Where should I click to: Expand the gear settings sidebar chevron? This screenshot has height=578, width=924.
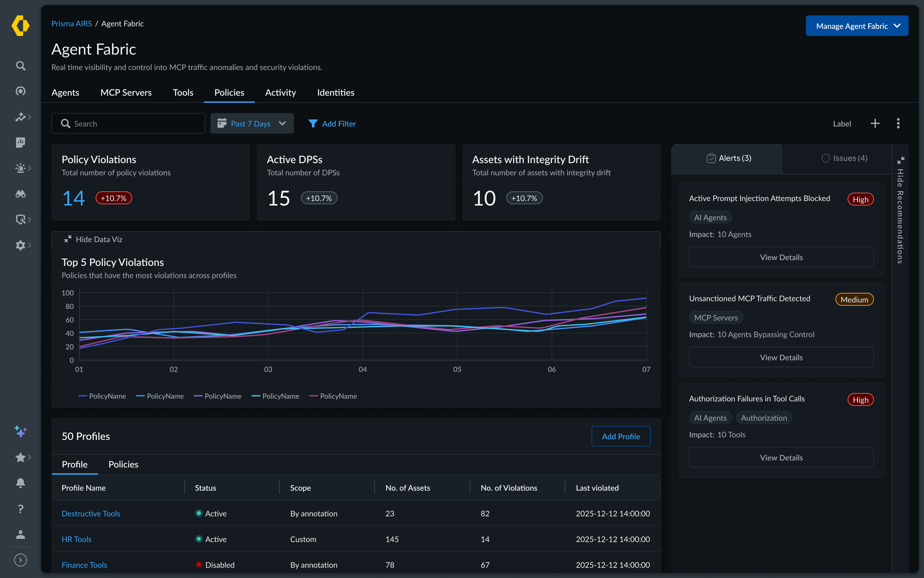30,245
